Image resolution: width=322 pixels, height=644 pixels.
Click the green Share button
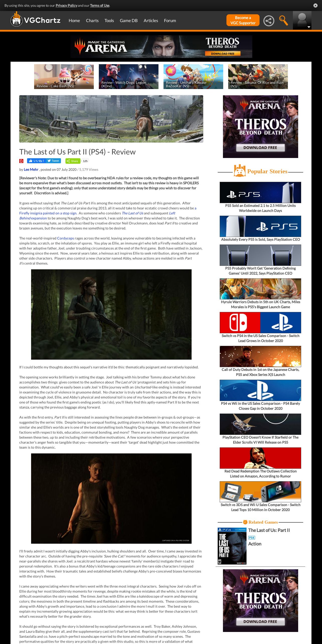click(x=73, y=161)
